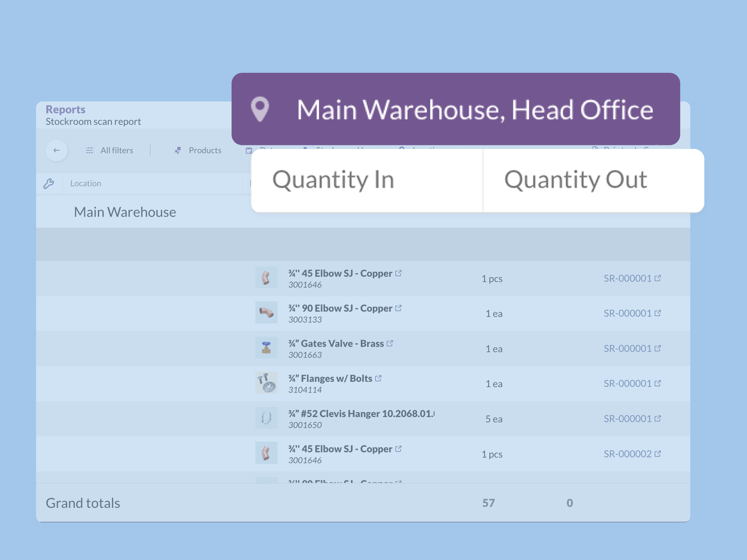Open external link icon beside ¾" 90 Elbow
Viewport: 747px width, 560px height.
398,308
